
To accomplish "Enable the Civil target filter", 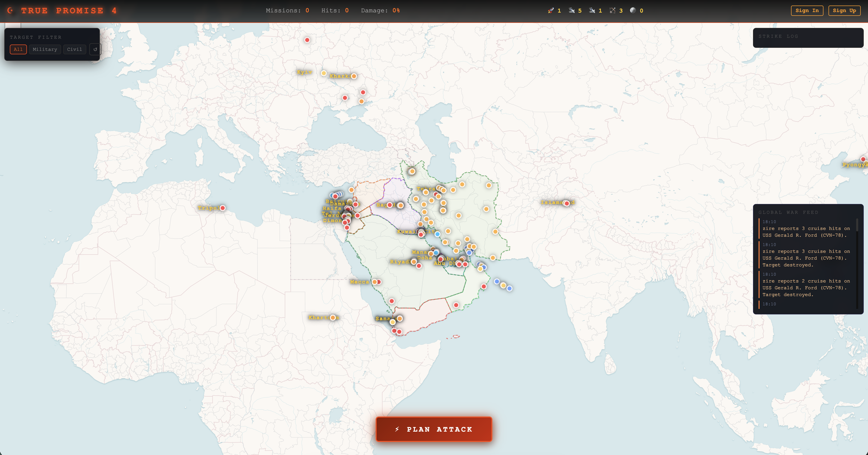I will (x=74, y=49).
